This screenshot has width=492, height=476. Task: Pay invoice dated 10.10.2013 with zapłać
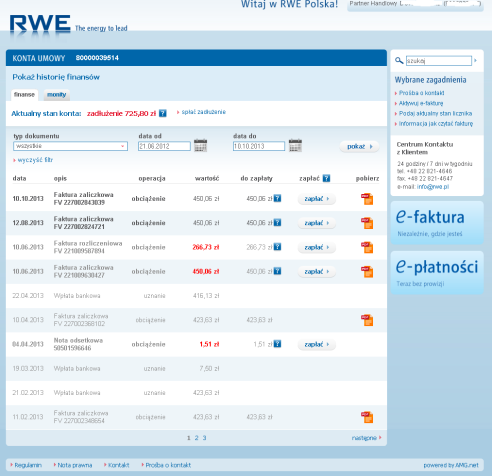[x=317, y=199]
